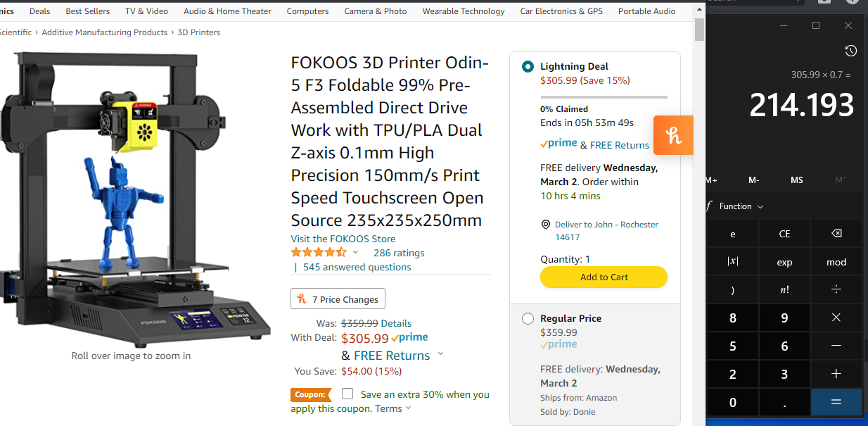868x426 pixels.
Task: Open the Camera & Photo tab
Action: tap(375, 11)
